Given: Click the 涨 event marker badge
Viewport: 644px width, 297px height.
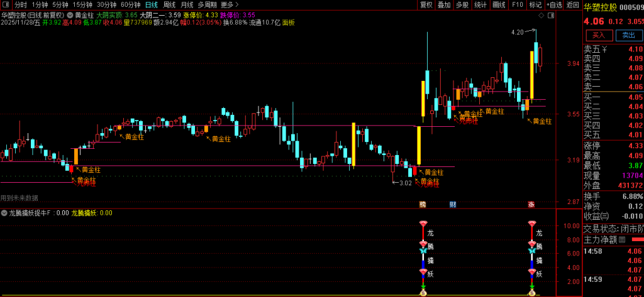Looking at the screenshot, I should coord(531,204).
